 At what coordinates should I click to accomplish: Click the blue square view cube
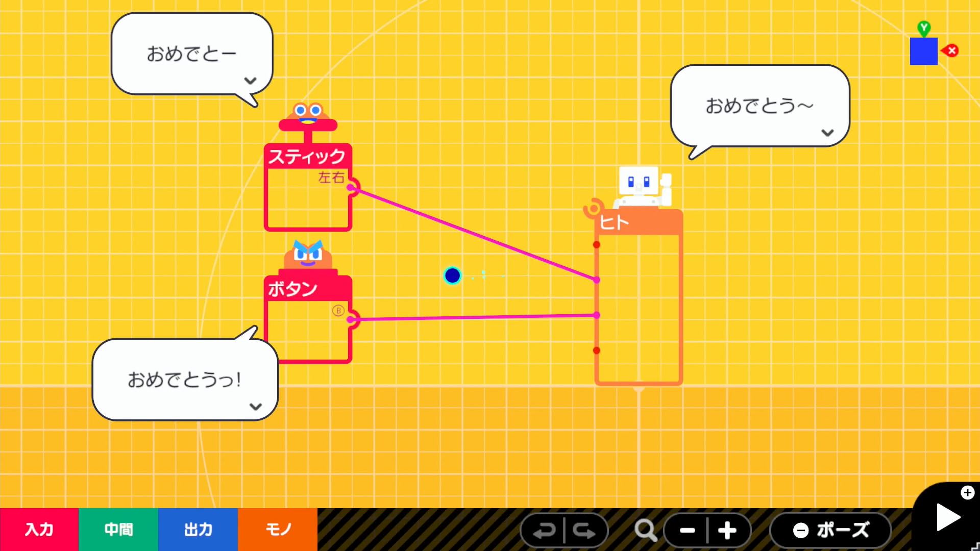pos(923,52)
